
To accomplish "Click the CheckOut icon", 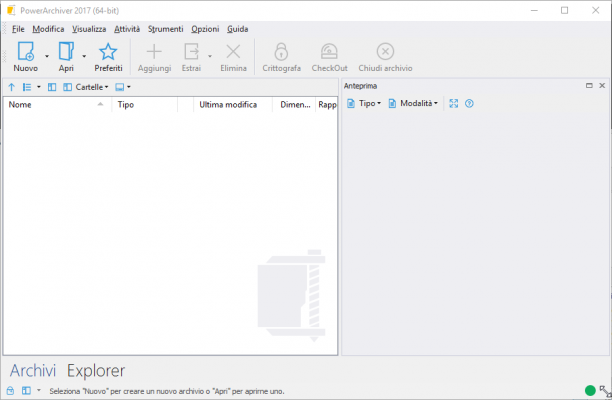I will (329, 52).
